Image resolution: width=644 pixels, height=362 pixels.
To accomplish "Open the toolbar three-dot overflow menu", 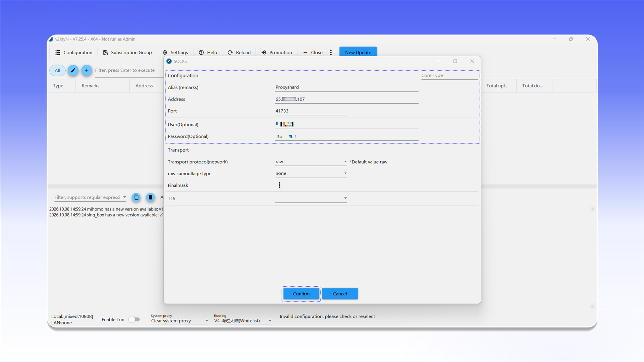I will [x=331, y=52].
